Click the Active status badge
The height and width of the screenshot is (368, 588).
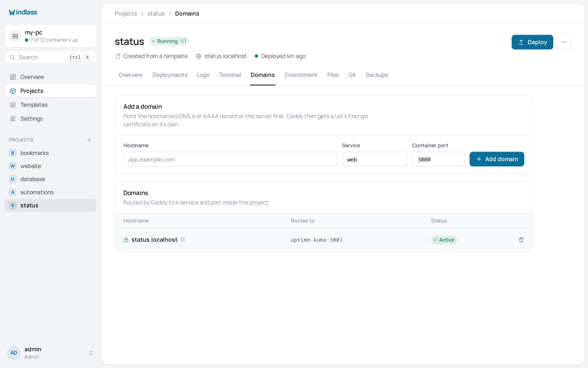[x=444, y=240]
